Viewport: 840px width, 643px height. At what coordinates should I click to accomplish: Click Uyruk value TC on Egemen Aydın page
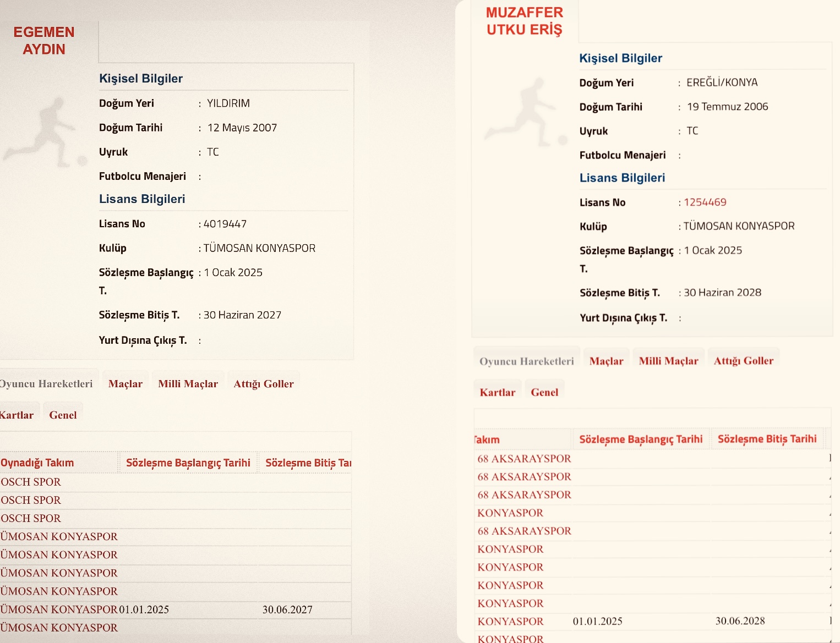(x=213, y=152)
